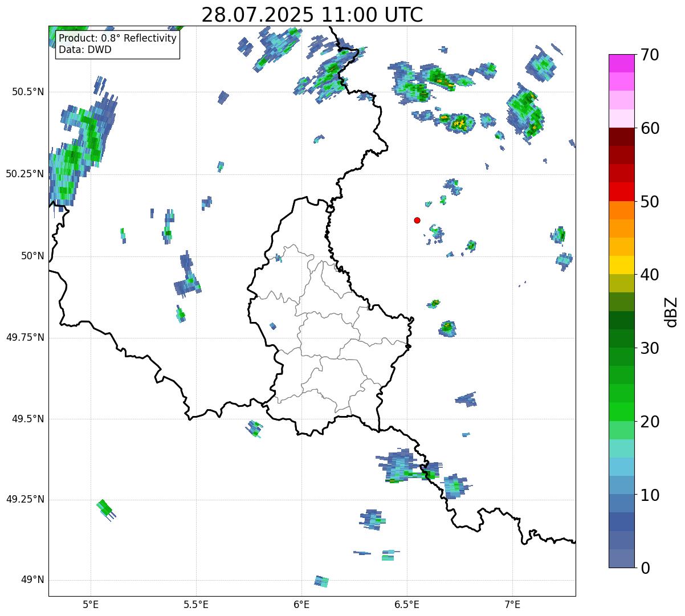Click the 7°E longitude label
The image size is (685, 616).
coord(512,604)
